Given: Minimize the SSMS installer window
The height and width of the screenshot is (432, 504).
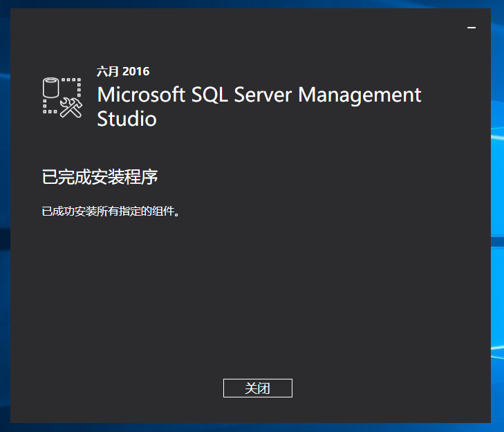Looking at the screenshot, I should coord(472,28).
